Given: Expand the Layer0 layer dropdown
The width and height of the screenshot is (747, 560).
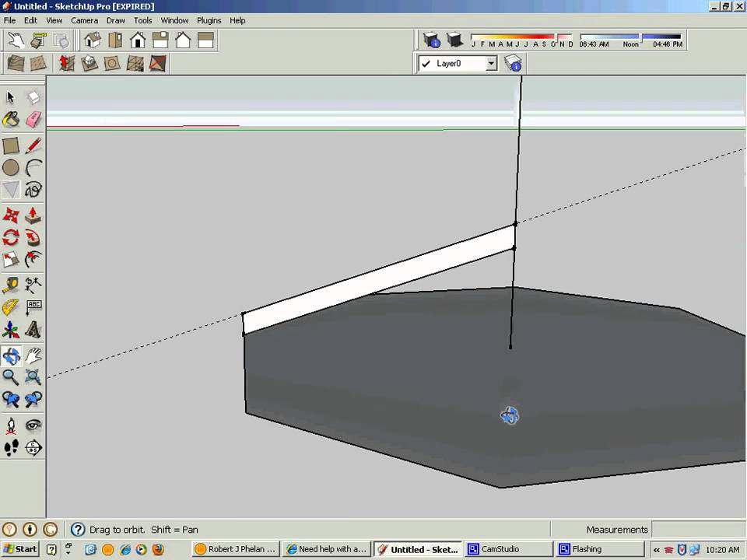Looking at the screenshot, I should point(491,63).
